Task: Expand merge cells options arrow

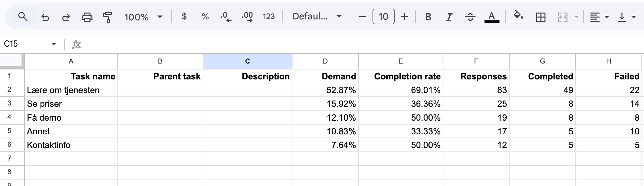Action: click(x=577, y=17)
